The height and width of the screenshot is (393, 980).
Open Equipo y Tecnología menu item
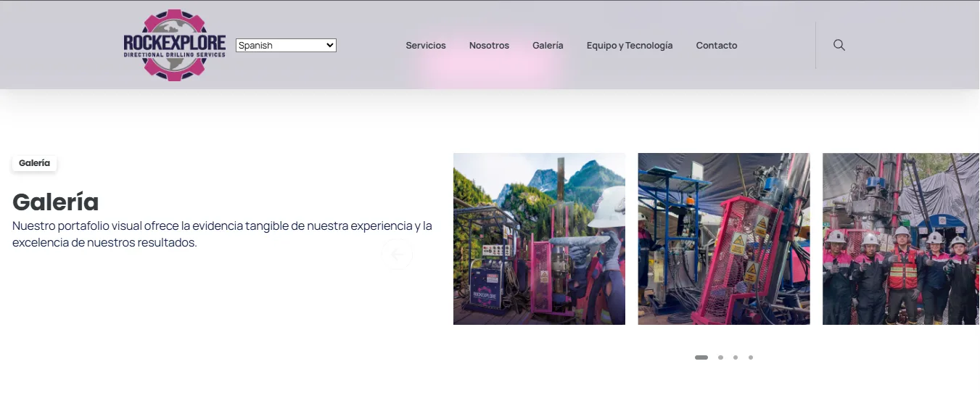pyautogui.click(x=630, y=45)
